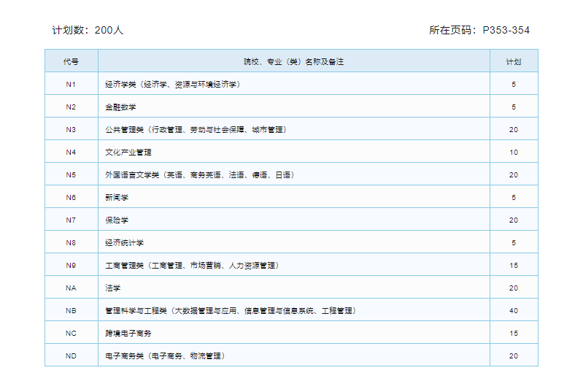Select the N2 code cell

pyautogui.click(x=71, y=107)
